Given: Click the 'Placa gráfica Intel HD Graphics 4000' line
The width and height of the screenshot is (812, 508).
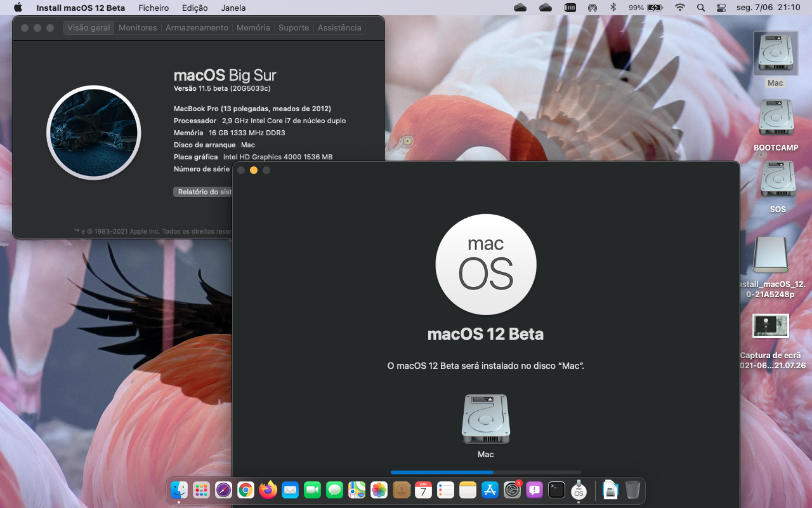Looking at the screenshot, I should tap(253, 157).
